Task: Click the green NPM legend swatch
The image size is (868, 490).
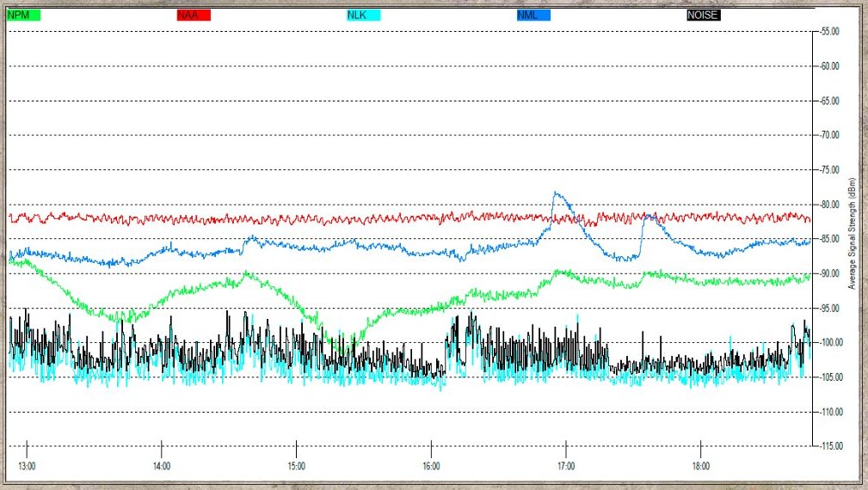Action: pyautogui.click(x=23, y=15)
